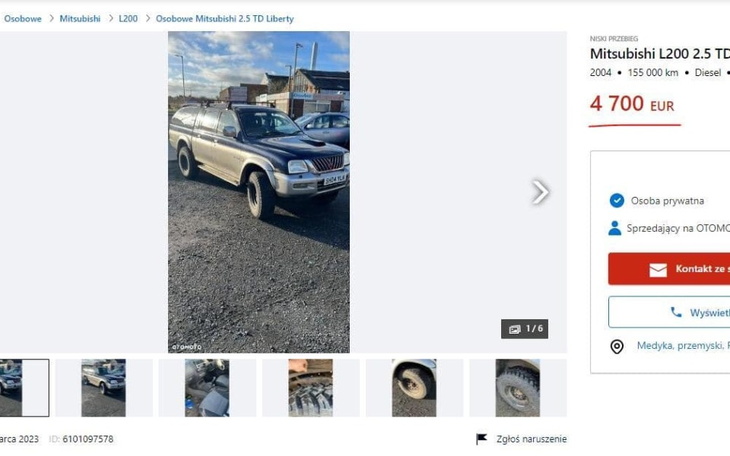Open the Osobowe breadcrumb link
The image size is (730, 456).
pyautogui.click(x=23, y=19)
